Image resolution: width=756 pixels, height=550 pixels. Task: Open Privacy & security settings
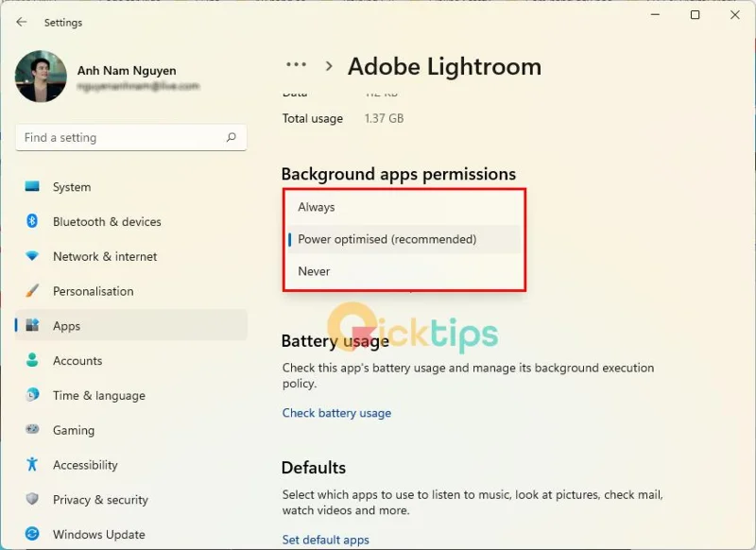(131, 499)
